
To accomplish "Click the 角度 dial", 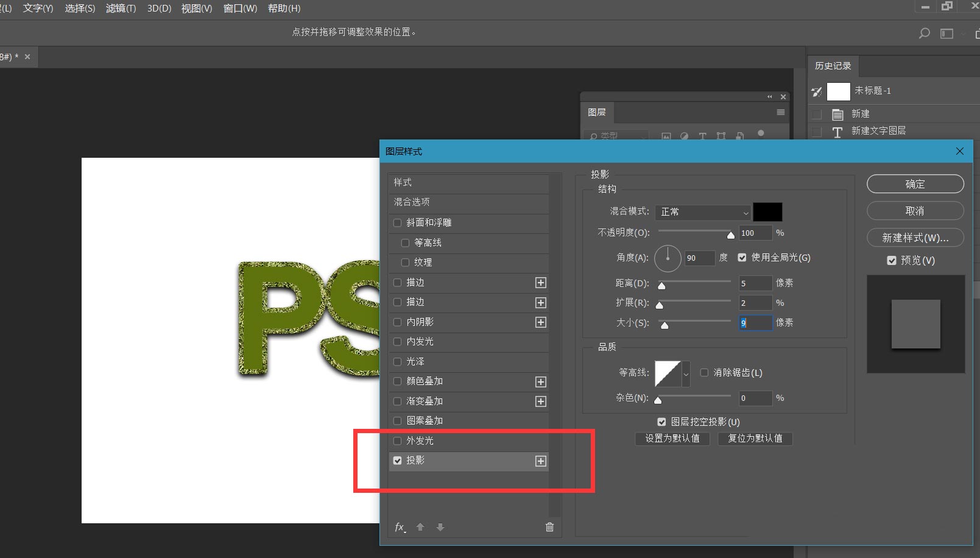I will click(668, 258).
